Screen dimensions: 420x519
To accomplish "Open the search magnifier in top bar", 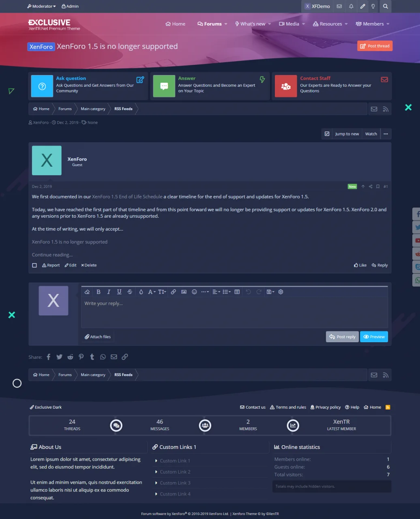I will coord(386,6).
